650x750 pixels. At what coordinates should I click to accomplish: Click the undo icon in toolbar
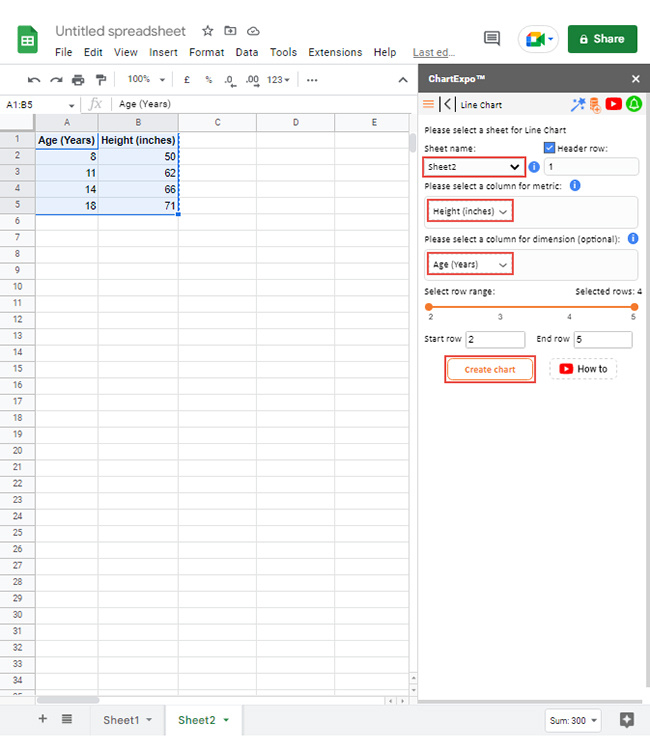pyautogui.click(x=34, y=80)
